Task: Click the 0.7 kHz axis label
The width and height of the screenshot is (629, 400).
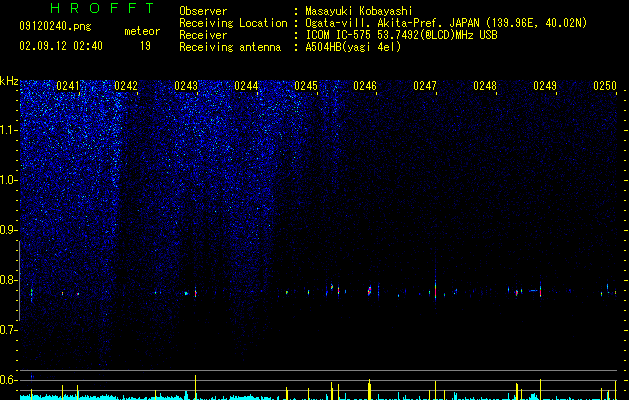Action: (x=9, y=330)
